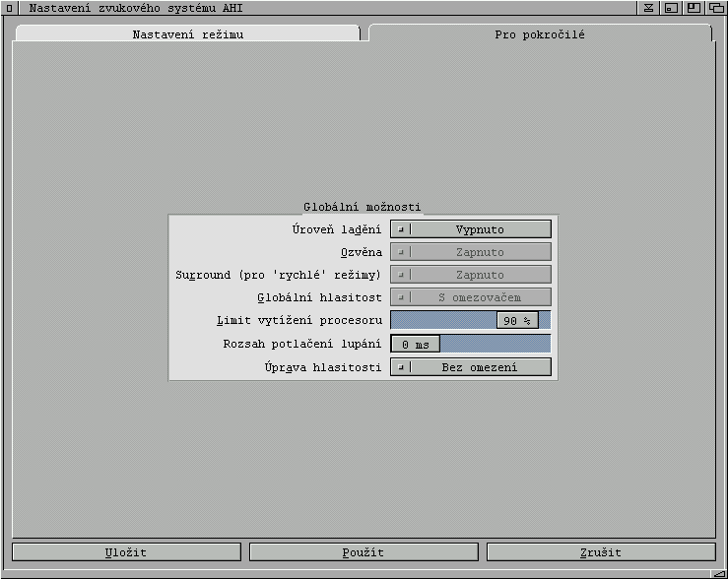Toggle the Ozvěna setting showing Zapnuto
This screenshot has width=728, height=579.
tap(471, 252)
